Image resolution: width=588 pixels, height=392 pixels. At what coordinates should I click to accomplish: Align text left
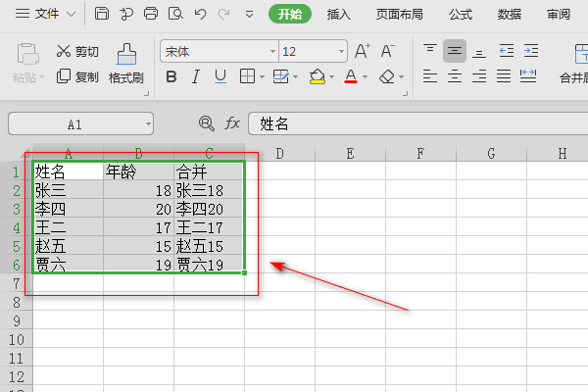430,76
